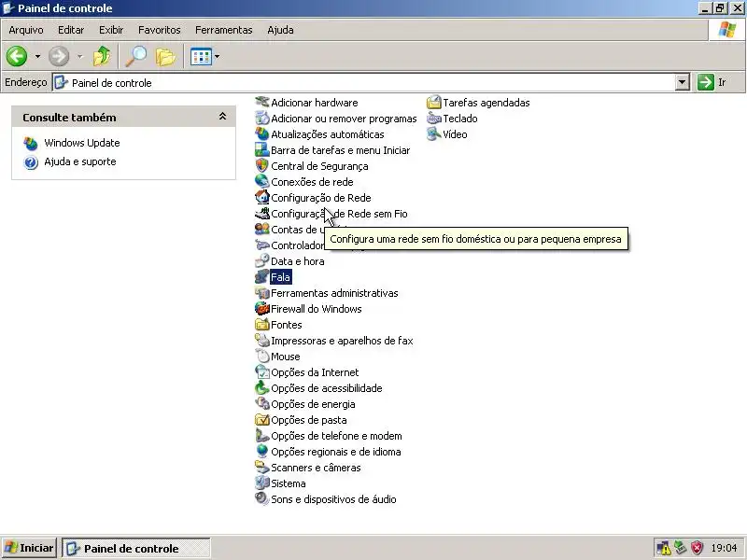Open the Windows Update link
Viewport: 747px width, 560px height.
click(81, 143)
